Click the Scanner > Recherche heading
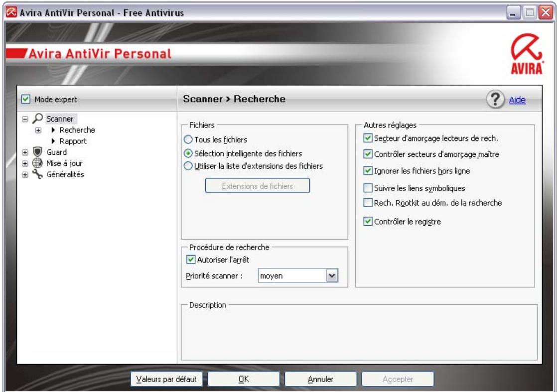The image size is (557, 392). click(x=234, y=99)
